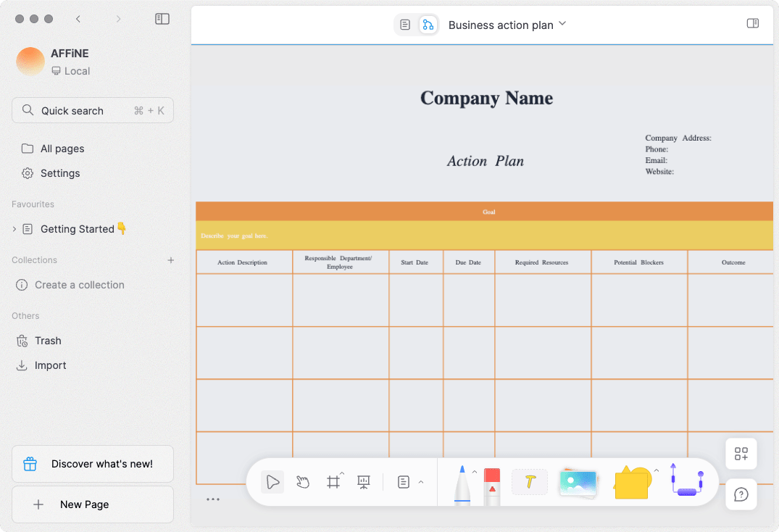Start the presentation mode tool
The height and width of the screenshot is (532, 779).
(363, 481)
